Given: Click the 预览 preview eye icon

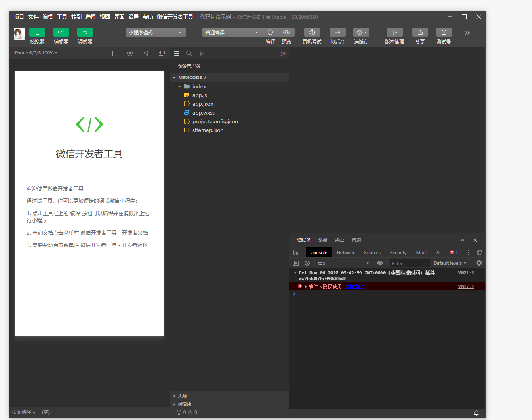Looking at the screenshot, I should click(287, 32).
